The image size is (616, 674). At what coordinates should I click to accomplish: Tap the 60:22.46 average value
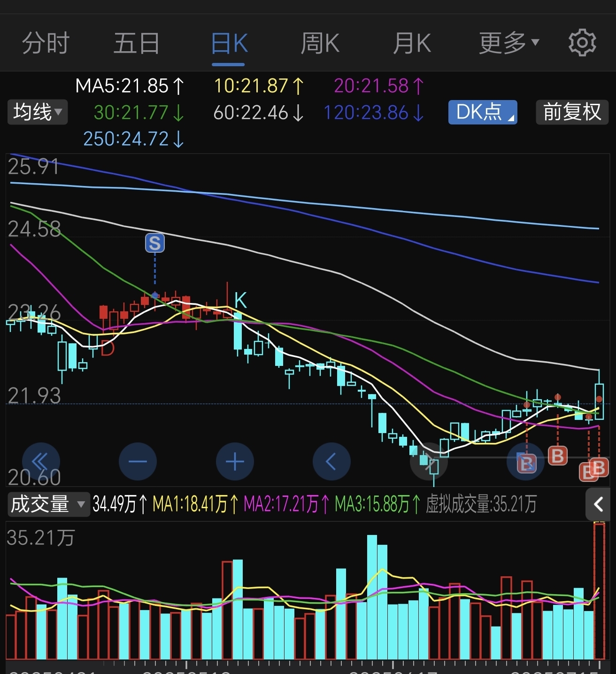click(x=259, y=113)
